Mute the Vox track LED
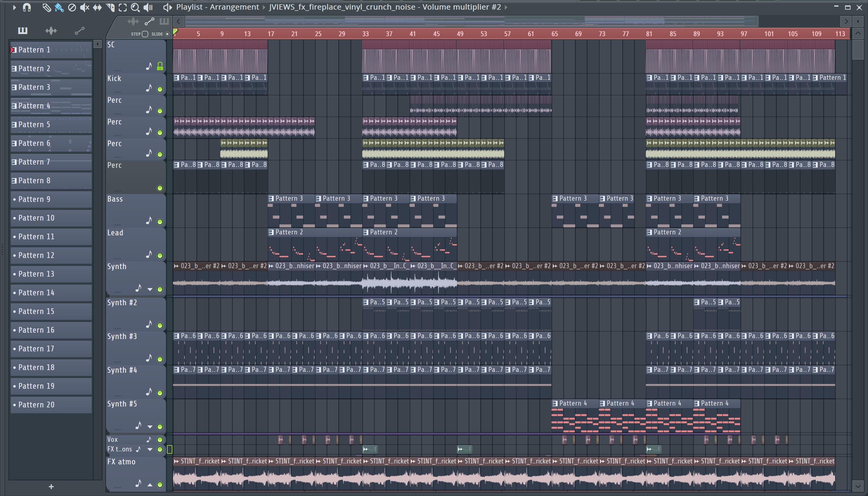Viewport: 868px width, 496px height. pos(160,439)
